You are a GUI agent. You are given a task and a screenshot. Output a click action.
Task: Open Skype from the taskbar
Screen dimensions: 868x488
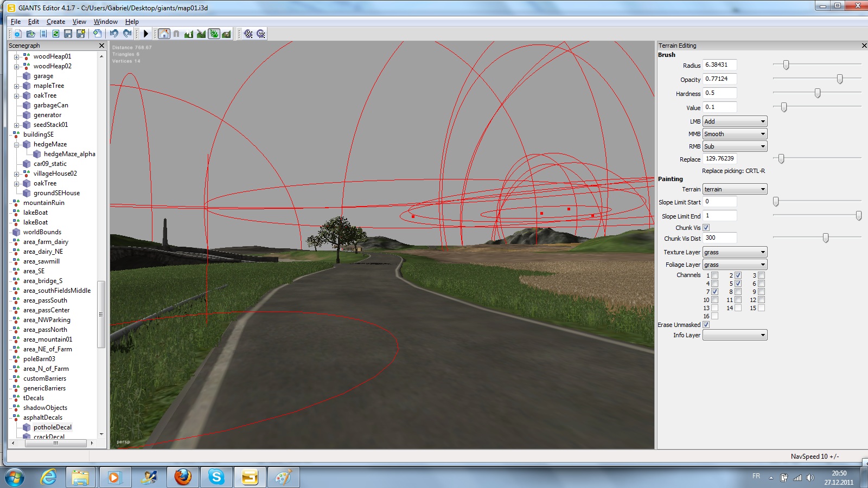coord(216,477)
